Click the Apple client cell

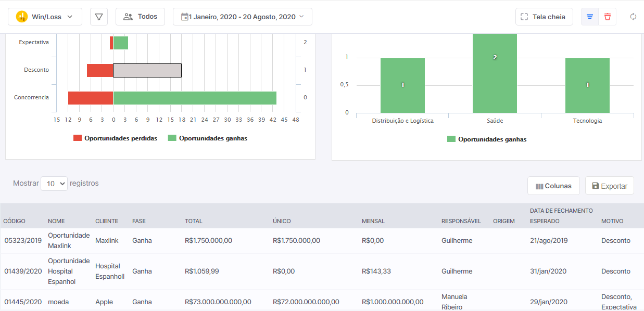(x=104, y=302)
